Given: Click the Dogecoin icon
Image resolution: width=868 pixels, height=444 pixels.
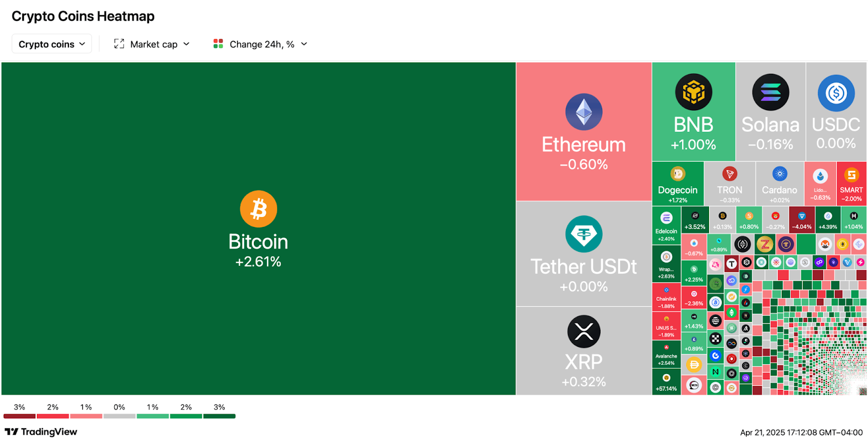Looking at the screenshot, I should 678,174.
